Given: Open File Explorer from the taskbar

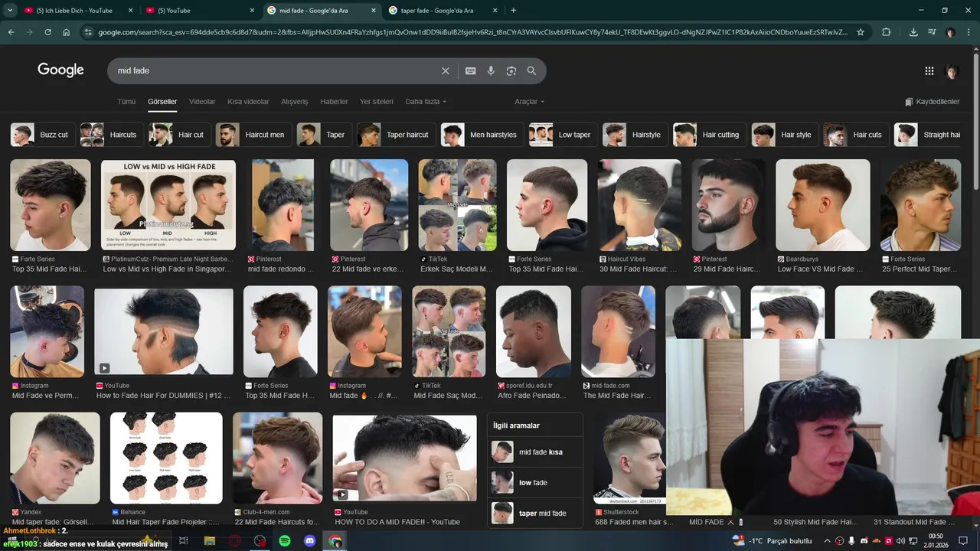Looking at the screenshot, I should tap(209, 541).
